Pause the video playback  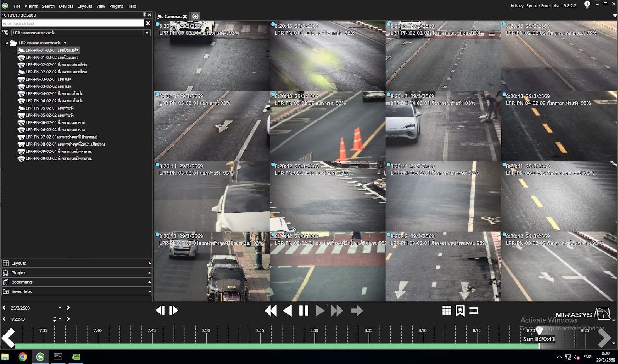304,311
